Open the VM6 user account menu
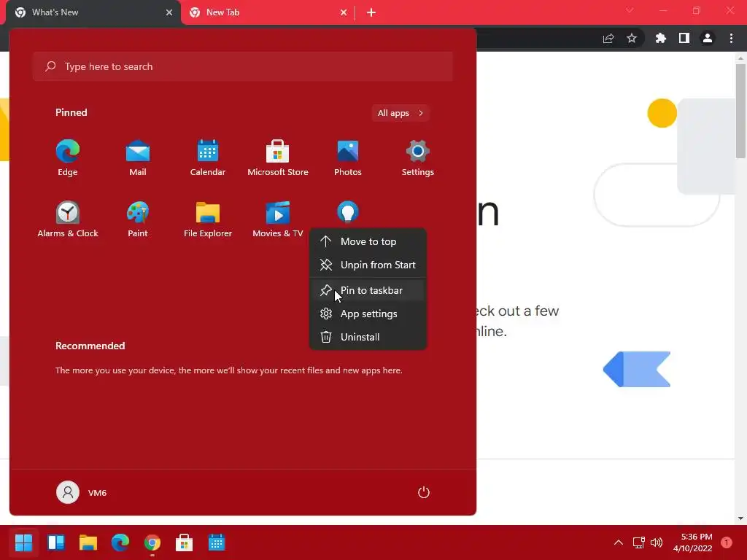The height and width of the screenshot is (560, 747). pyautogui.click(x=82, y=492)
